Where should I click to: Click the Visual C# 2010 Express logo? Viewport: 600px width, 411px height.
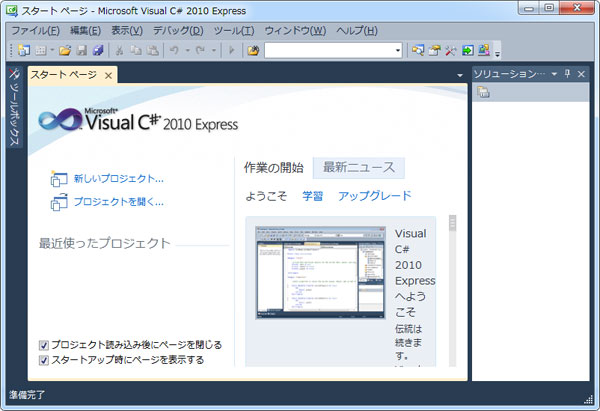[x=139, y=120]
